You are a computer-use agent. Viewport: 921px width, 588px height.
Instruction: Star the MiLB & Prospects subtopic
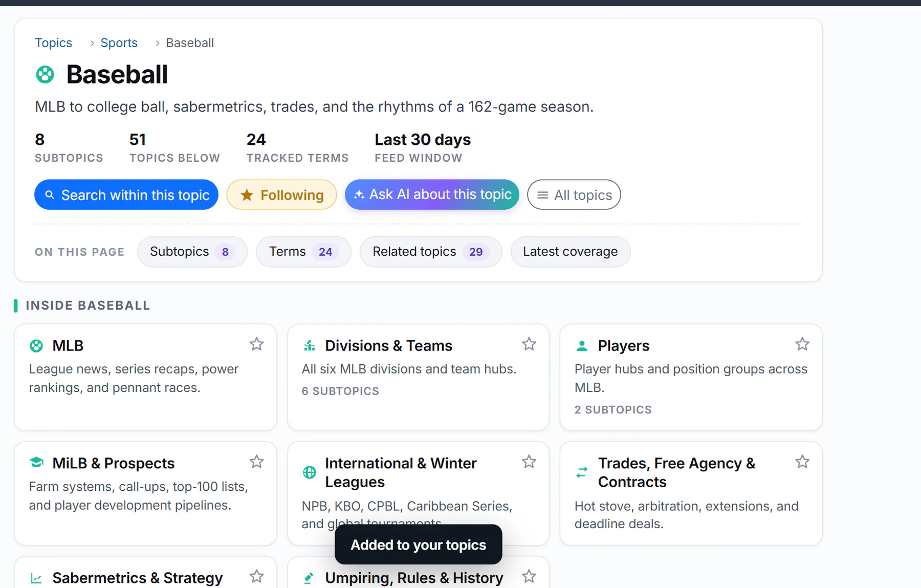click(x=256, y=462)
